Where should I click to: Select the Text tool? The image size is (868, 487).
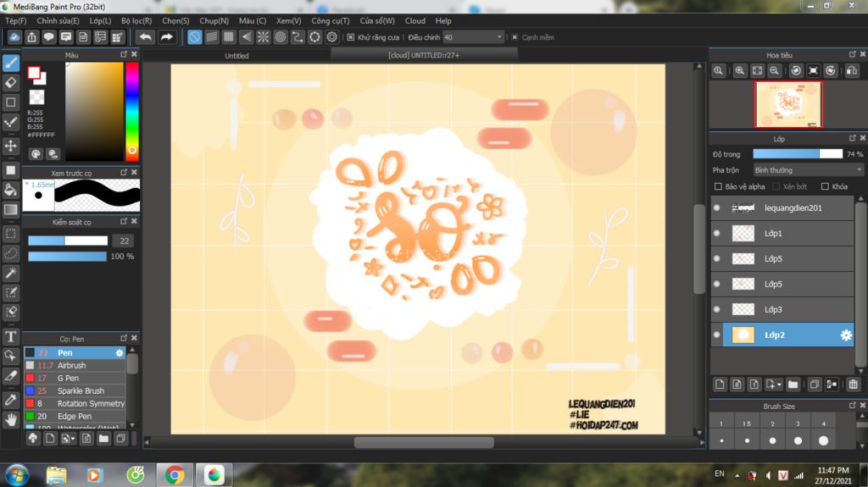[x=10, y=336]
